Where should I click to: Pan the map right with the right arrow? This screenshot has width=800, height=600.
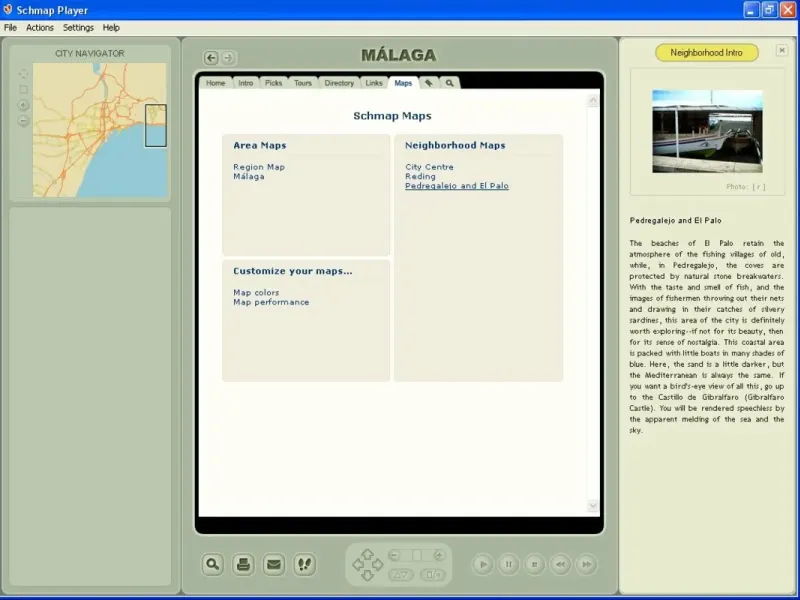378,564
